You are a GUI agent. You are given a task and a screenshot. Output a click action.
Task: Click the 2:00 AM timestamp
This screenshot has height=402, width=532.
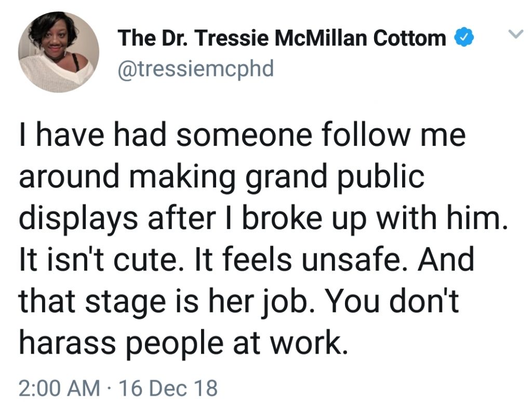tap(60, 387)
